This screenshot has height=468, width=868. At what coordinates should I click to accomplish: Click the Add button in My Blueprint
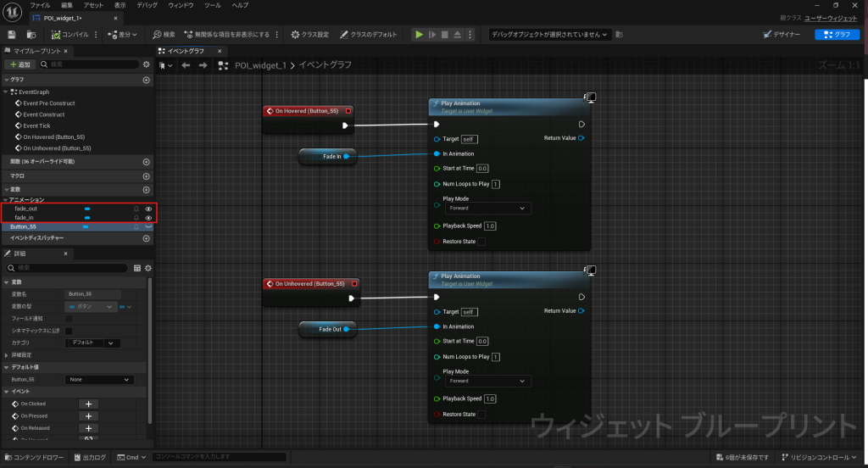[19, 64]
